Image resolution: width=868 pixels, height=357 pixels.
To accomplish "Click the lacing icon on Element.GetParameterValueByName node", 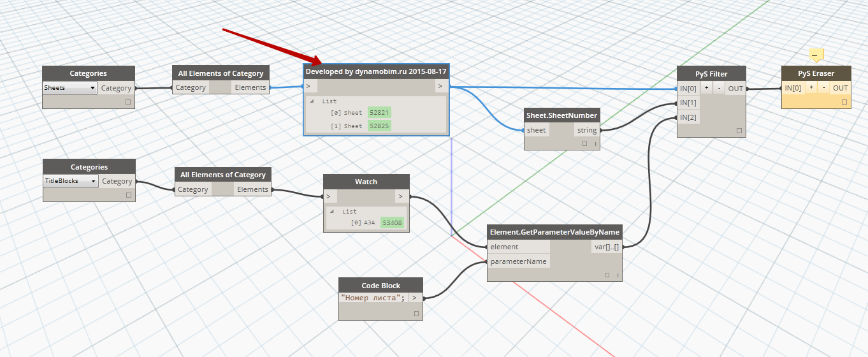I will pyautogui.click(x=618, y=276).
